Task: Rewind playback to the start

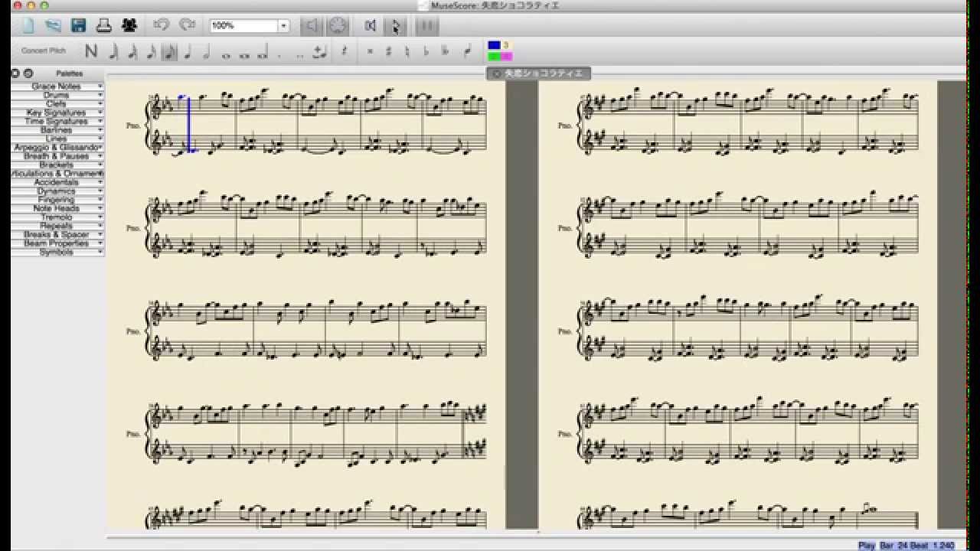Action: click(x=371, y=26)
